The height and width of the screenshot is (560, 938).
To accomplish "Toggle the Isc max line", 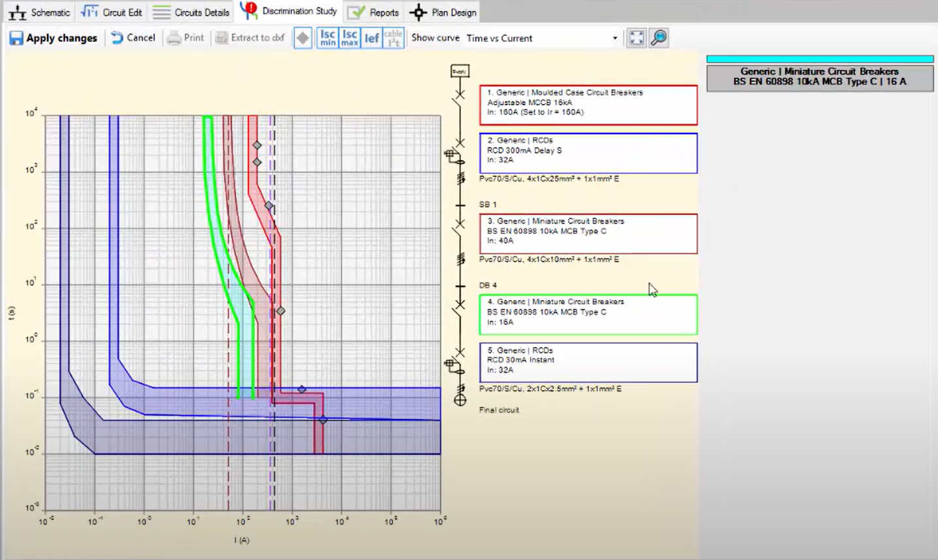I will pos(350,38).
